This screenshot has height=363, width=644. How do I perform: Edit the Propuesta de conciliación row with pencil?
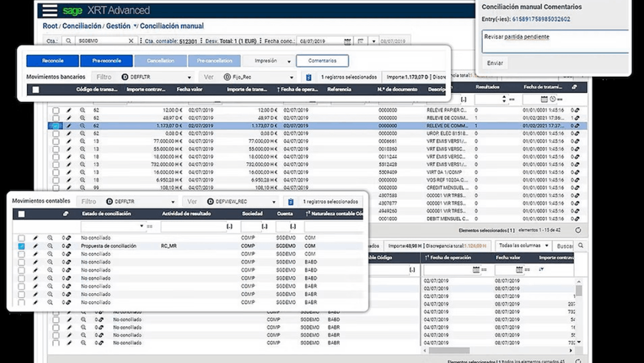click(x=36, y=246)
